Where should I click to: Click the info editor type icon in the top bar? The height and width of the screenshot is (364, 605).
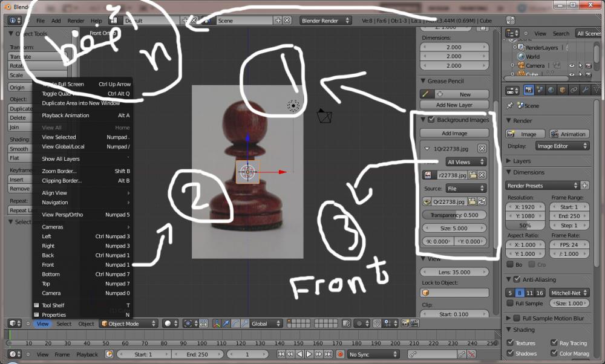15,21
